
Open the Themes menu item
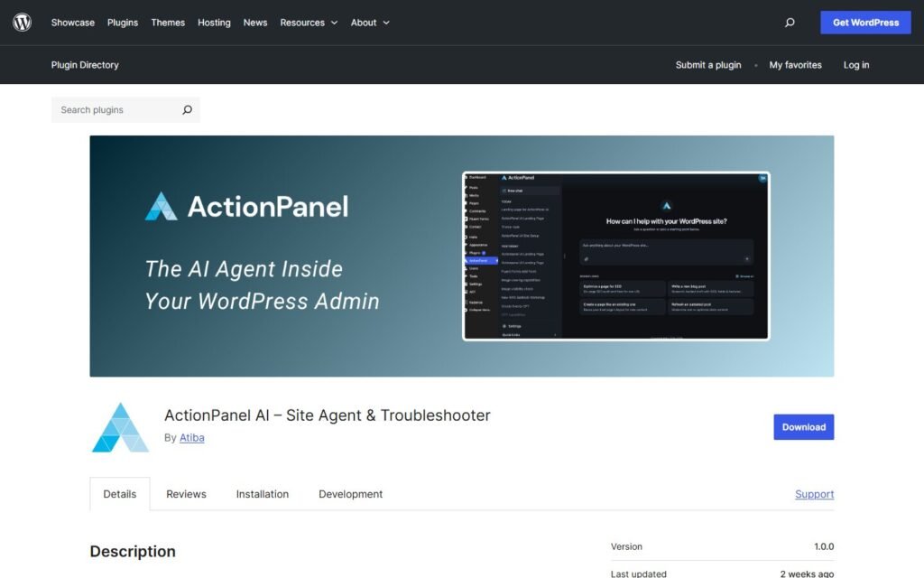click(168, 23)
